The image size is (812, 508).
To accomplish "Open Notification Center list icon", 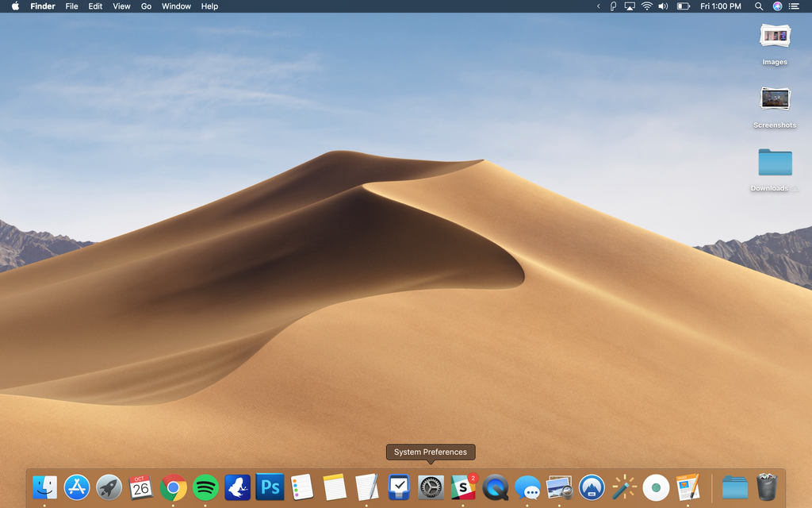I will [x=794, y=6].
